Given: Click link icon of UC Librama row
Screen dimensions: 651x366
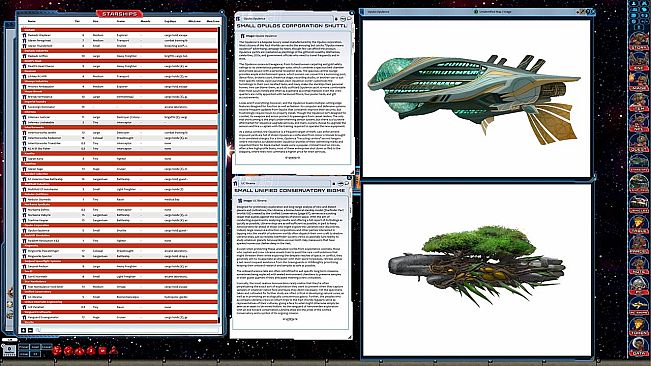Looking at the screenshot, I should 24,297.
